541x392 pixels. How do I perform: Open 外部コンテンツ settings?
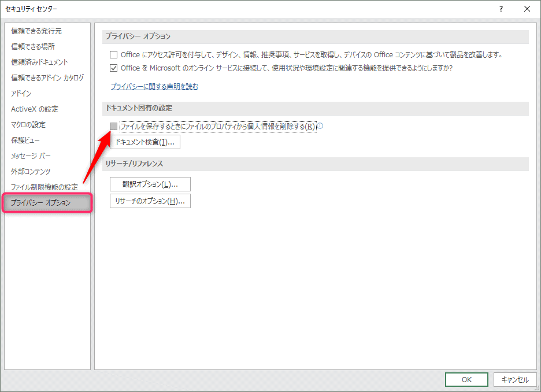[x=31, y=172]
